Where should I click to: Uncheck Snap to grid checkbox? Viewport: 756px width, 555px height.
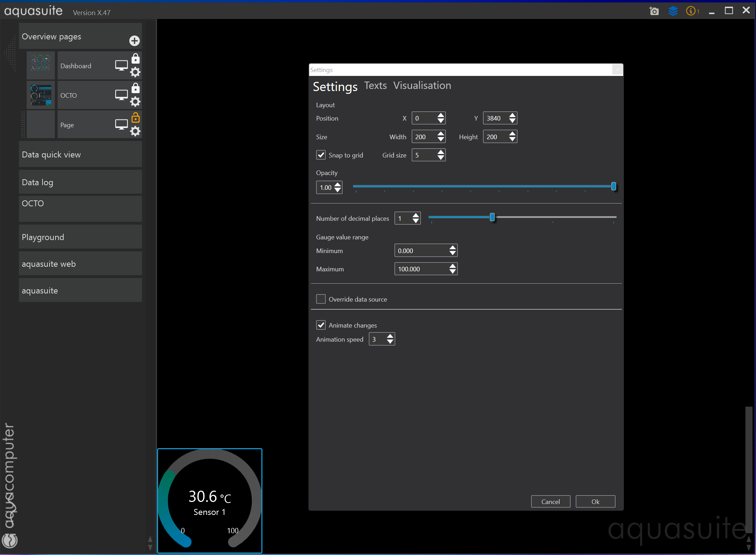pyautogui.click(x=321, y=155)
